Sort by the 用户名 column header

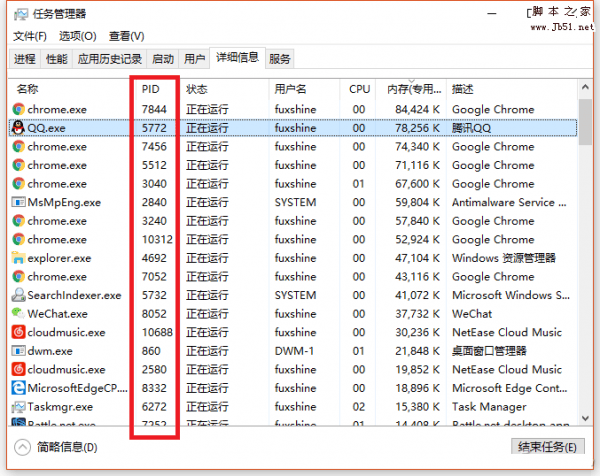click(290, 89)
